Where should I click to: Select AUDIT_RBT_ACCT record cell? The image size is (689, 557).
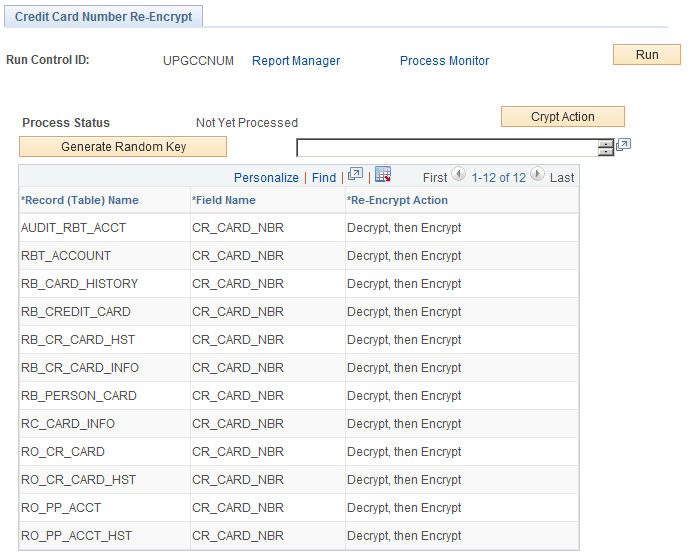[x=105, y=228]
